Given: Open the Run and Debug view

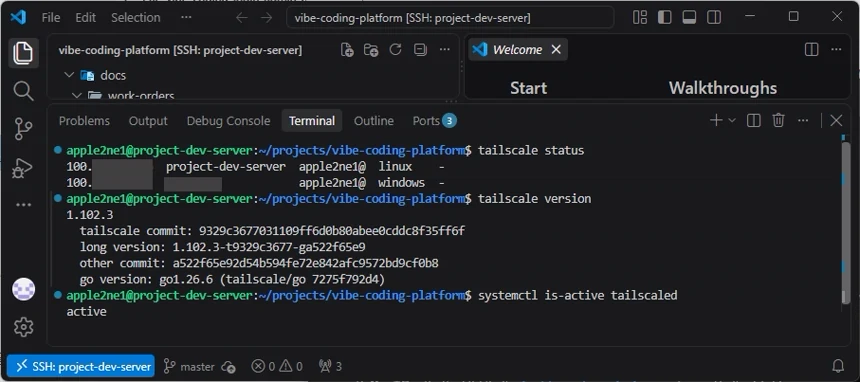Looking at the screenshot, I should pos(23,168).
